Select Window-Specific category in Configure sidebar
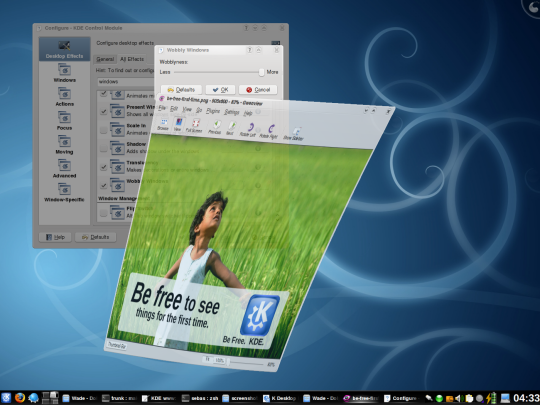This screenshot has height=405, width=540. point(64,193)
